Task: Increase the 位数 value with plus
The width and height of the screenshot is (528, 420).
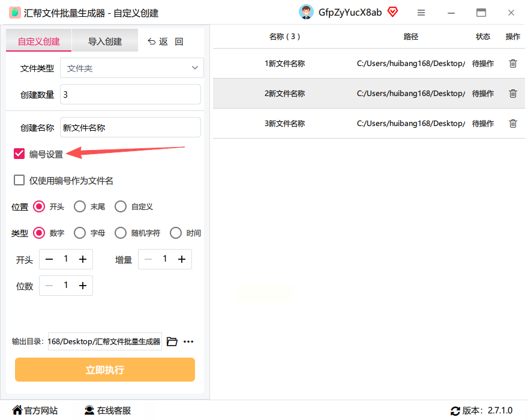Action: click(83, 286)
